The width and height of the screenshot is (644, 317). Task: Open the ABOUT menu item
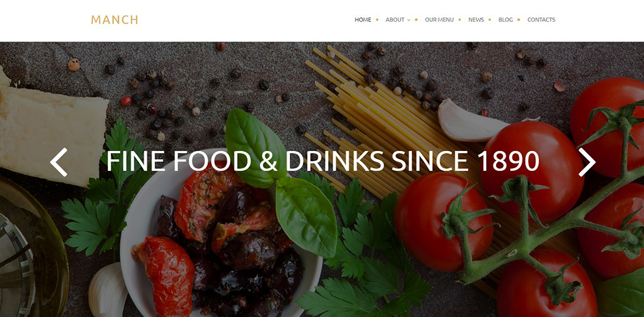pos(394,20)
